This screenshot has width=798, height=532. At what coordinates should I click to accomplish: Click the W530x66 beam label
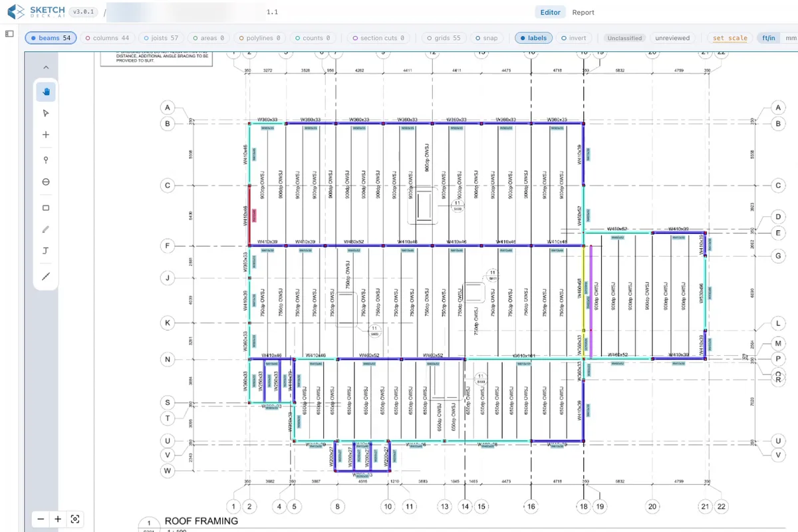[701, 293]
